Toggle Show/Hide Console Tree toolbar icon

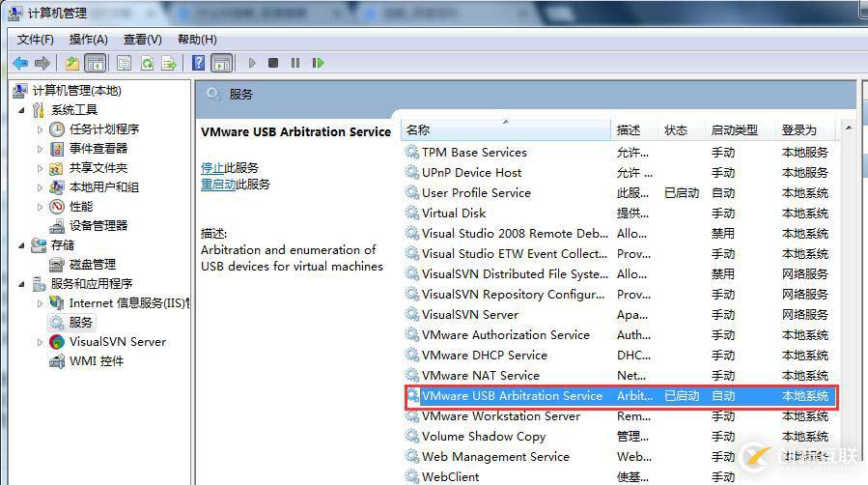[96, 63]
